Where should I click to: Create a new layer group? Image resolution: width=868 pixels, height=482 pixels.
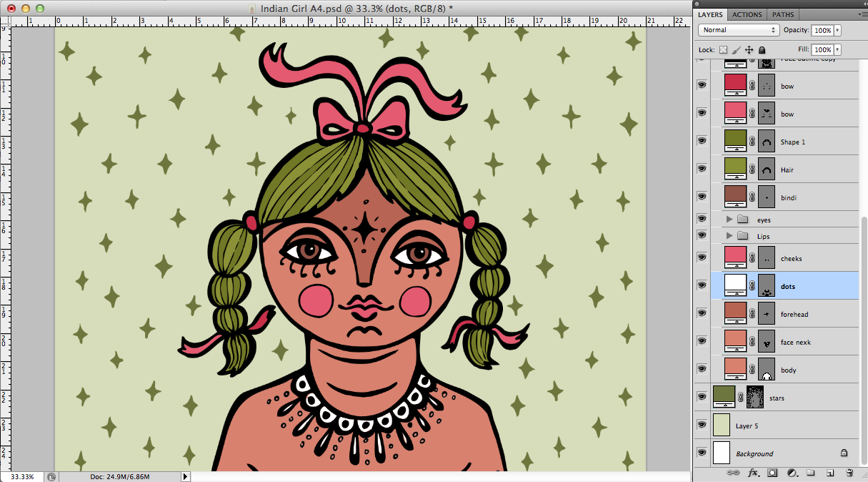pyautogui.click(x=811, y=473)
